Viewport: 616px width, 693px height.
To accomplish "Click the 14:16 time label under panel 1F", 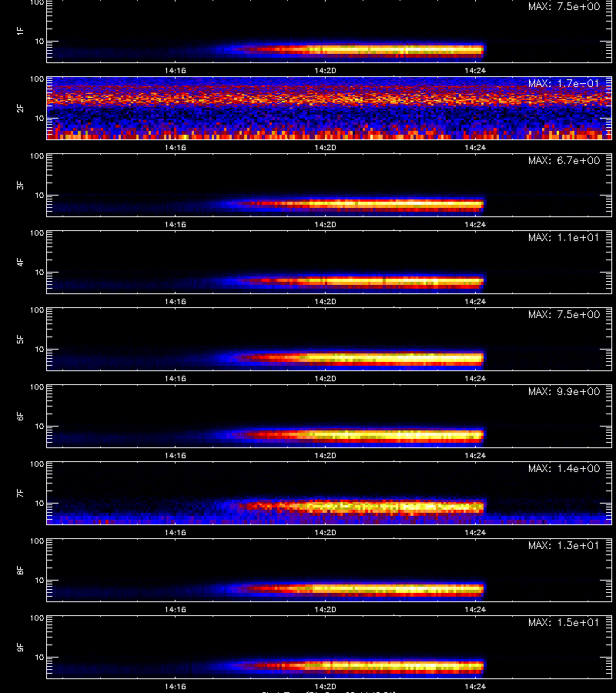I will pyautogui.click(x=175, y=71).
